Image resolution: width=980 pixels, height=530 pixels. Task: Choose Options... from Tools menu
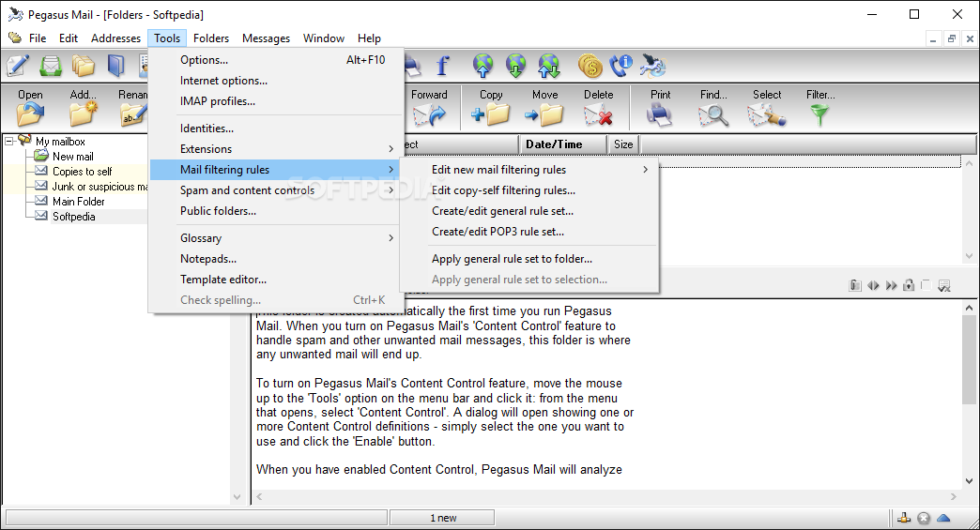tap(274, 60)
